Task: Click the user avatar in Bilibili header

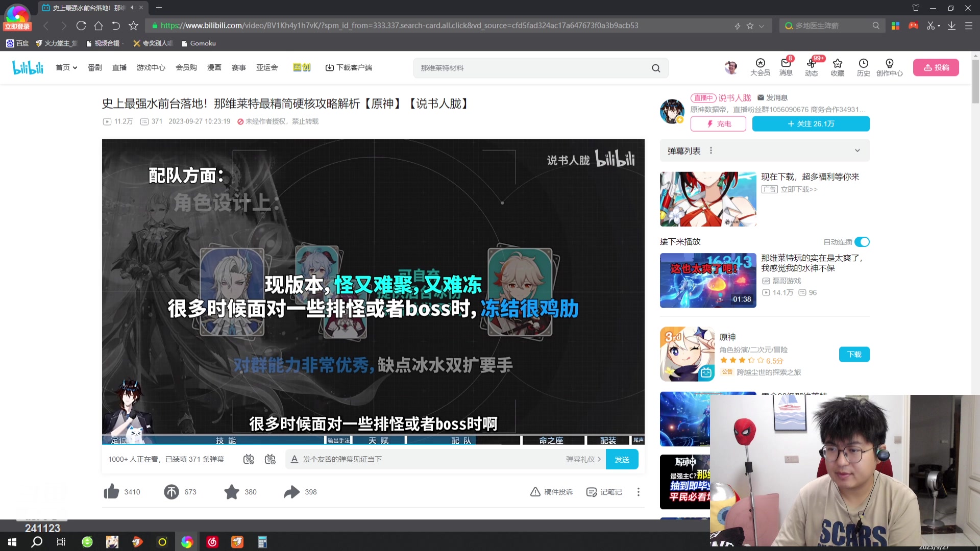Action: (x=731, y=67)
